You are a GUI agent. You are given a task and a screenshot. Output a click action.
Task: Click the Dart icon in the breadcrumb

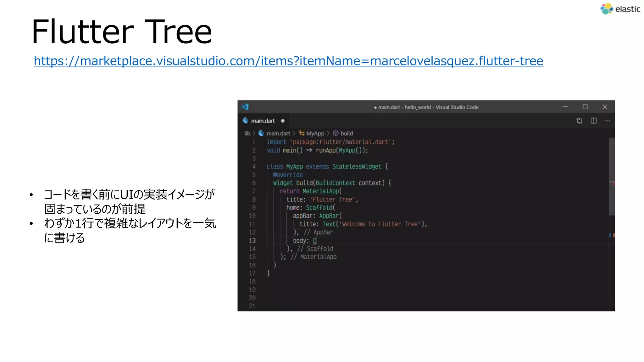(x=261, y=133)
